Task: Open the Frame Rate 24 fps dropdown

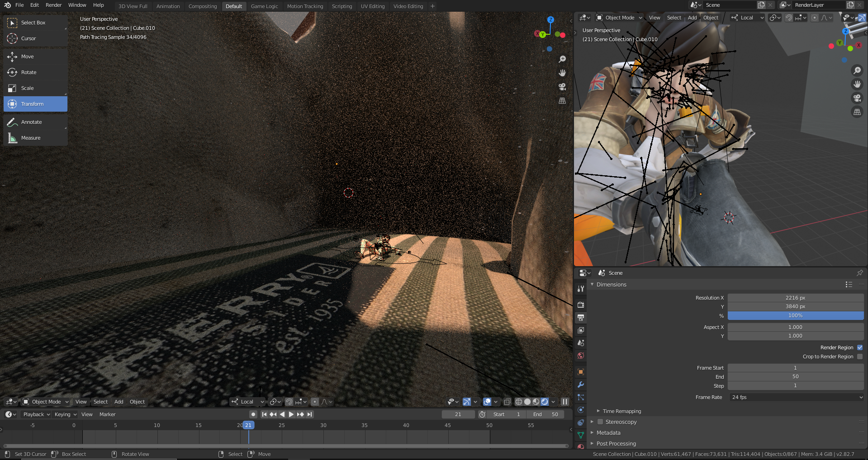Action: (796, 397)
